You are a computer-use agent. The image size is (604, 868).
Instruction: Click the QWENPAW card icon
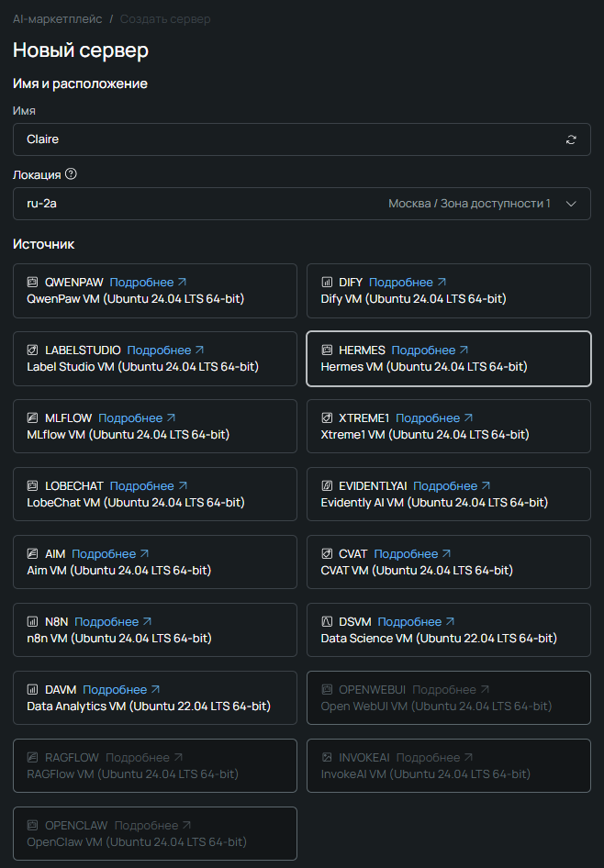click(x=33, y=283)
